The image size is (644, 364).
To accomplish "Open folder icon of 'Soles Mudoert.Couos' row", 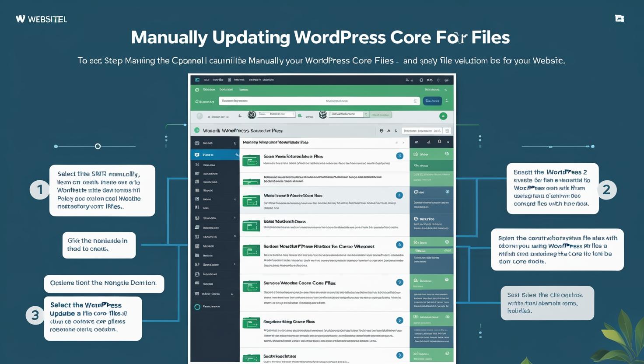I will coord(251,226).
